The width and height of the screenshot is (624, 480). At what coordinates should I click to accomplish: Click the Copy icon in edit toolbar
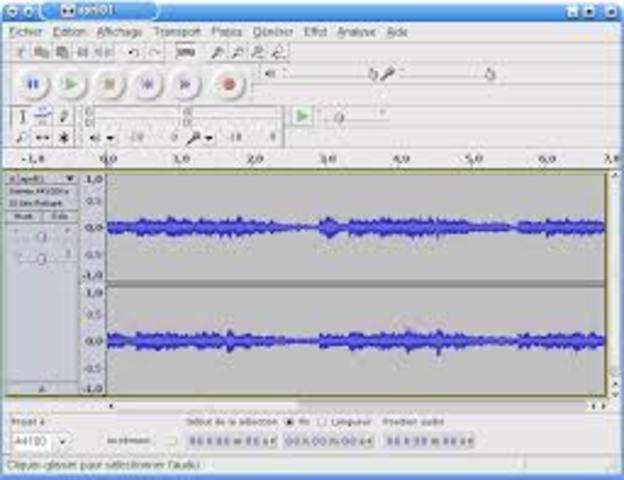point(41,52)
